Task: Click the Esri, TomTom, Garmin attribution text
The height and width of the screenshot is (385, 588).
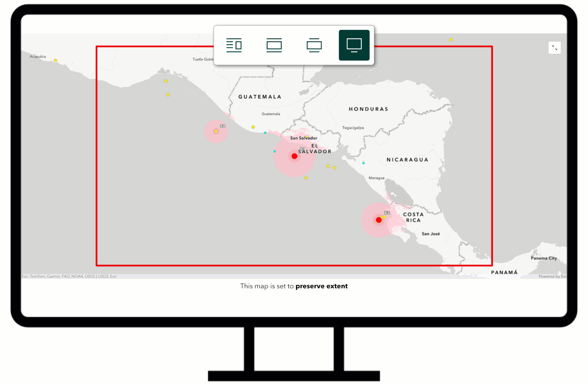Action: pos(69,276)
